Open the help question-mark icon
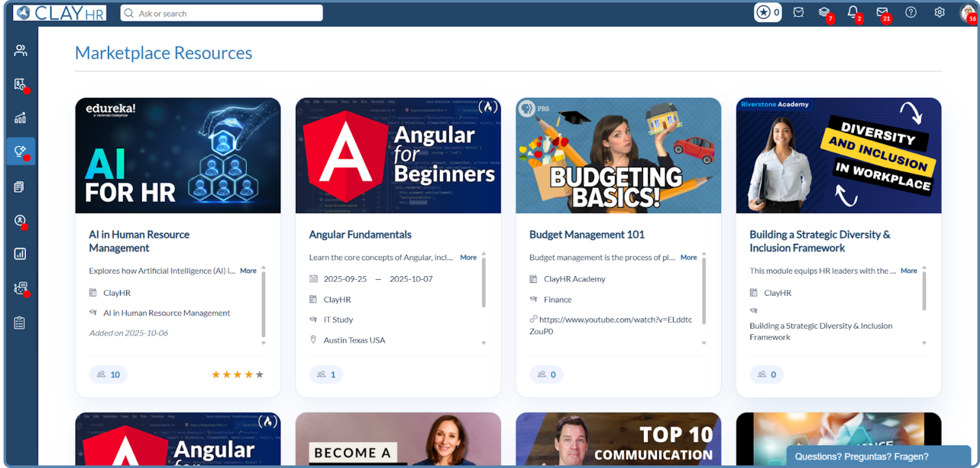This screenshot has height=468, width=980. [911, 12]
